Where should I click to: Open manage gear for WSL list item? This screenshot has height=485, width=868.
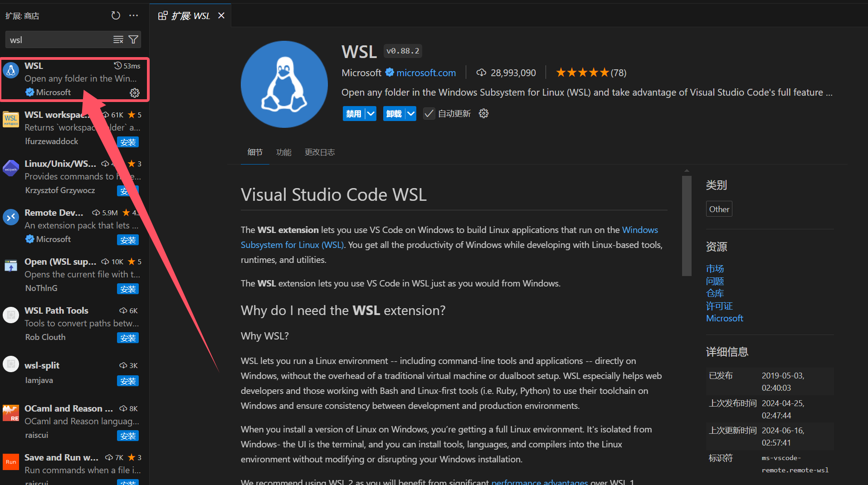coord(135,93)
